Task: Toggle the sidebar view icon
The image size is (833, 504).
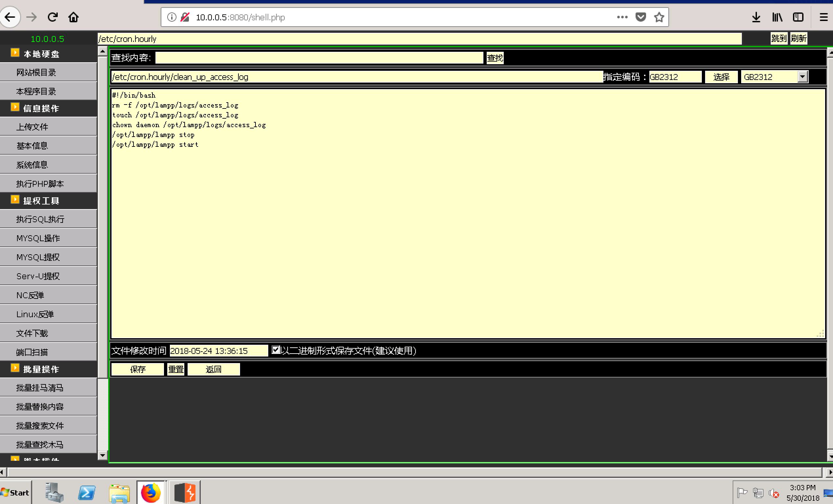Action: [x=798, y=17]
